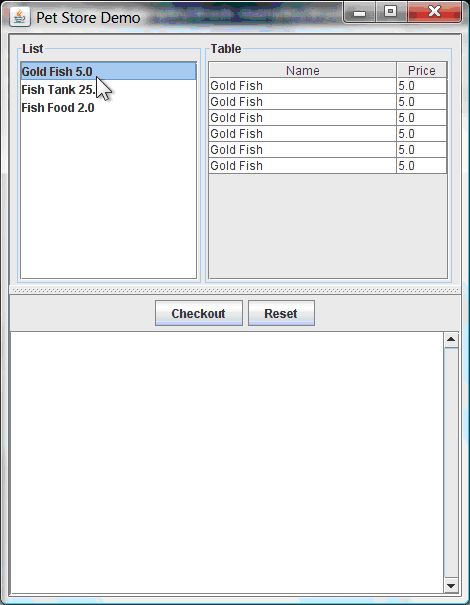
Task: Select Fish Food 2.0 in list
Action: (108, 108)
